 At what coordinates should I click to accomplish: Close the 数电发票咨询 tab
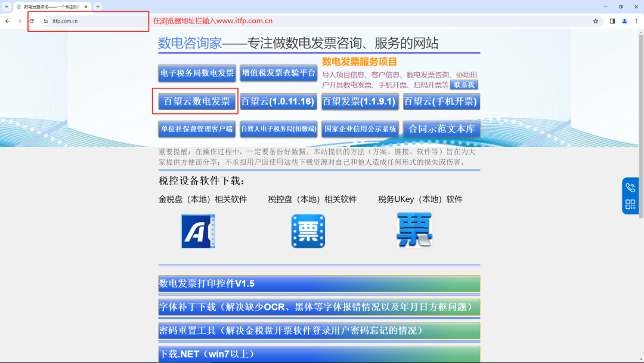86,7
